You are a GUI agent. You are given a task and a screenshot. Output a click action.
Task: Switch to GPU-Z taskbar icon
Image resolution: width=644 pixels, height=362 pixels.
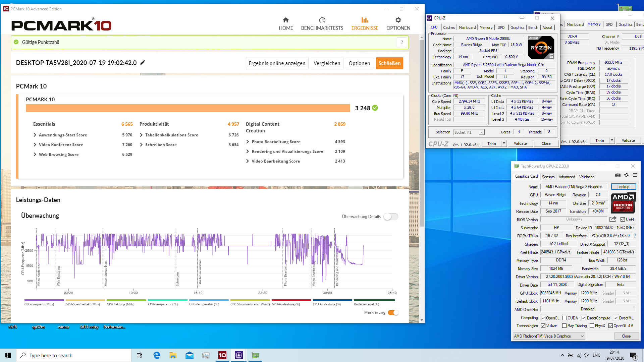pos(255,355)
